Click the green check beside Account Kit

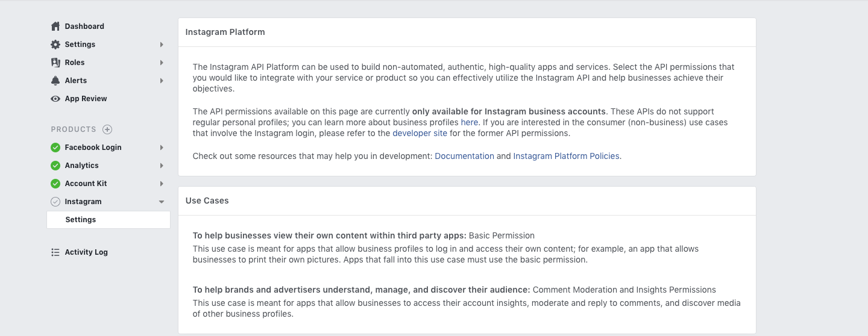pyautogui.click(x=55, y=184)
